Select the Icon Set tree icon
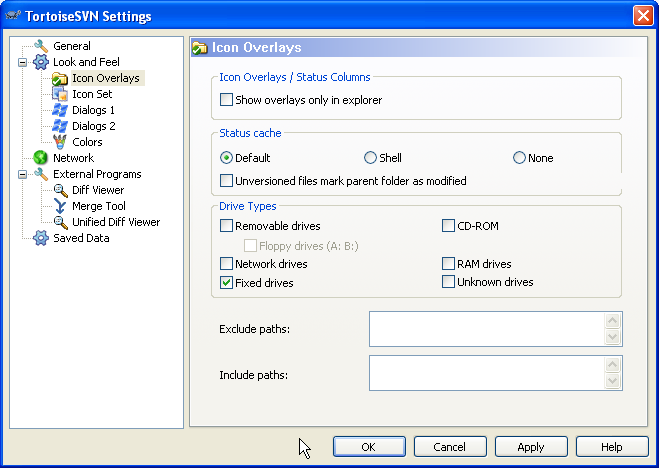659x468 pixels. tap(60, 94)
